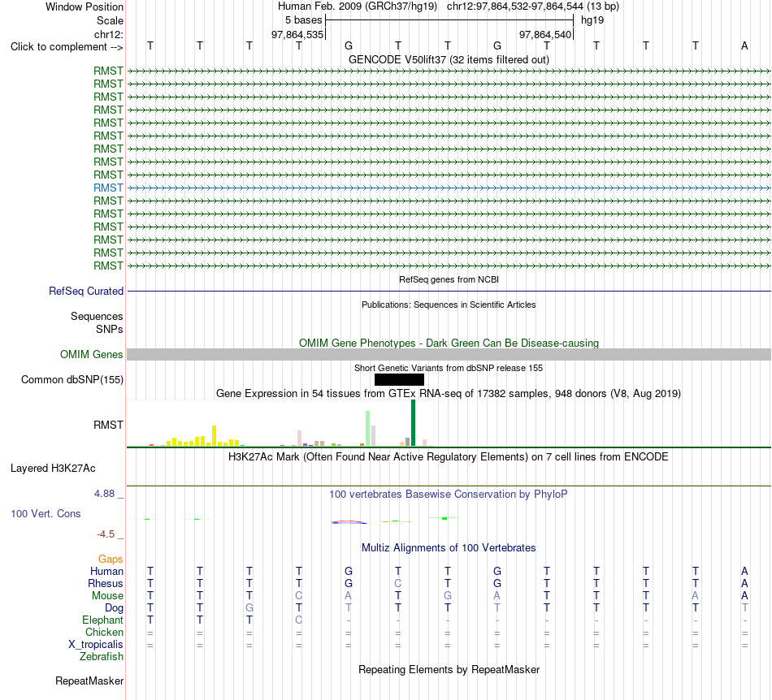Screen dimensions: 772x700
Task: Click the 'Click to complement -->' label
Action: [67, 47]
